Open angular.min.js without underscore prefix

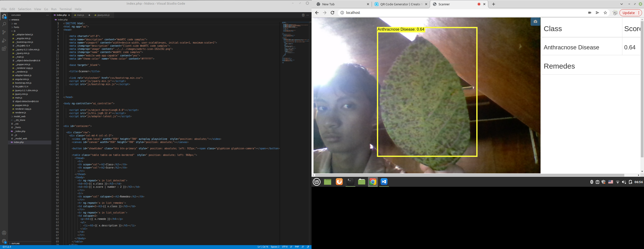click(x=22, y=79)
